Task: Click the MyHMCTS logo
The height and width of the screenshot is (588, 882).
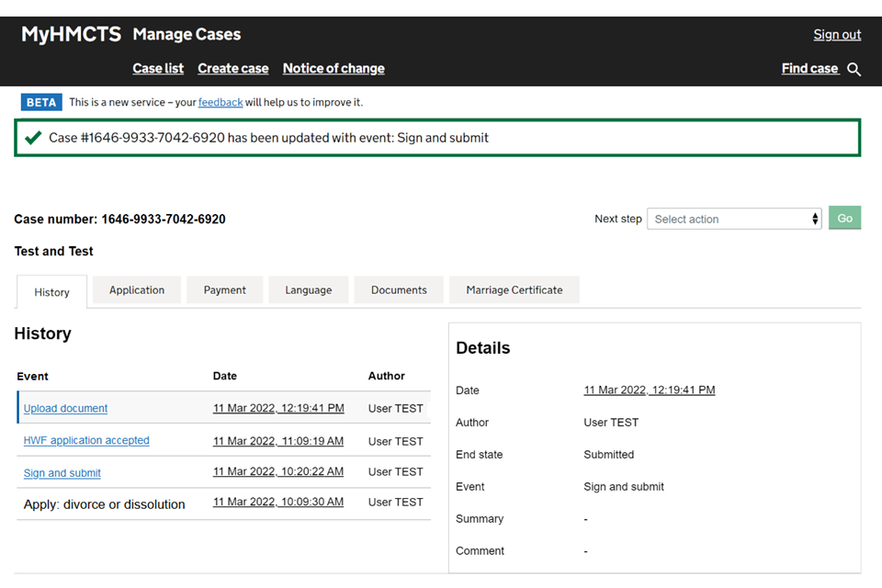Action: point(71,35)
